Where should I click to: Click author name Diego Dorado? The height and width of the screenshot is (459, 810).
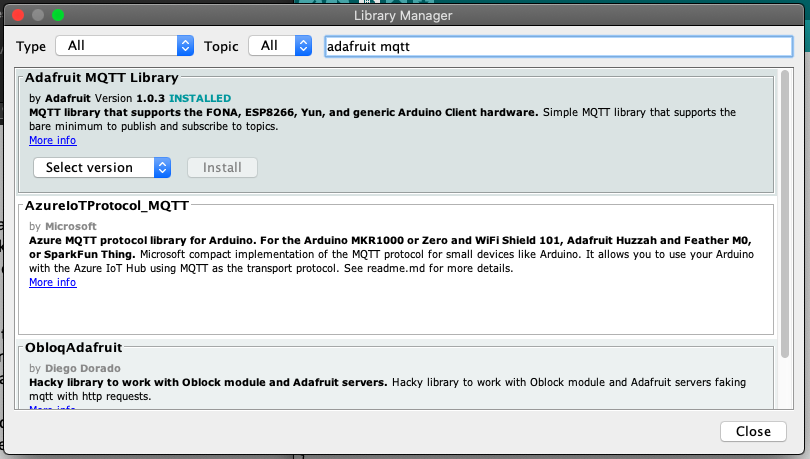click(83, 368)
